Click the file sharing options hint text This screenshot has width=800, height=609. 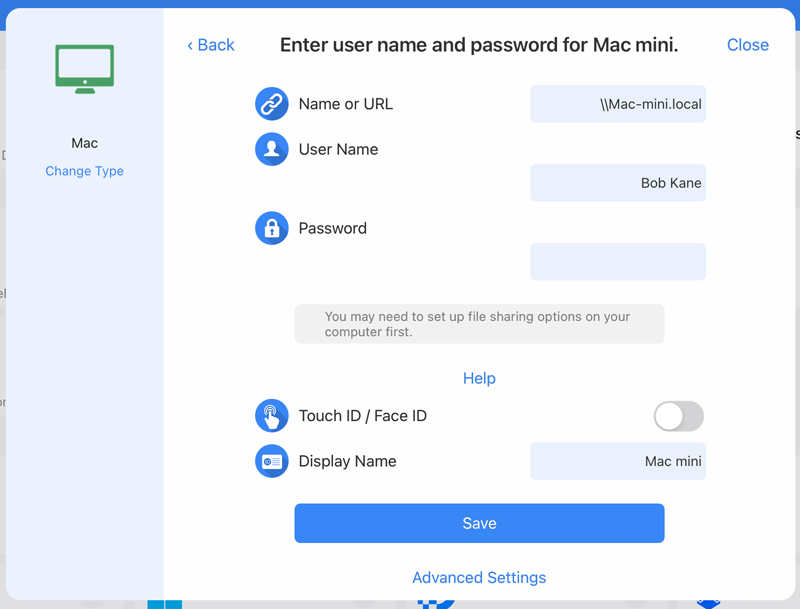point(477,324)
